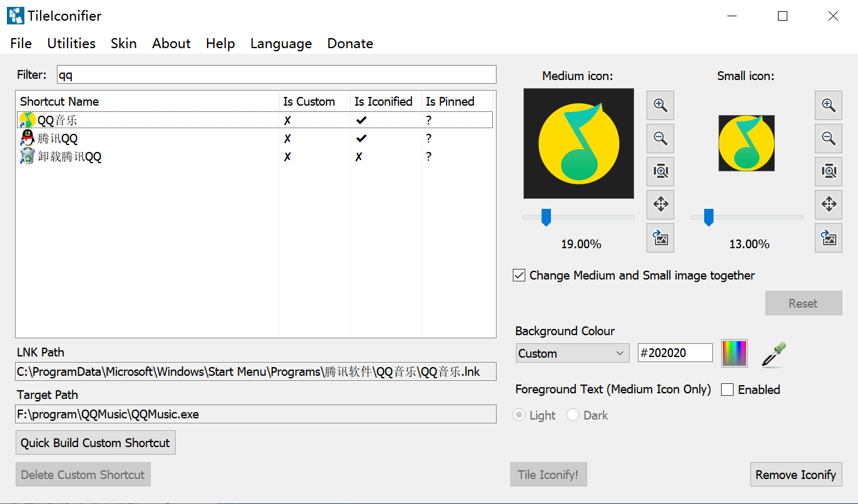Click the LNK Path field
Viewport: 858px width, 504px height.
[x=256, y=371]
